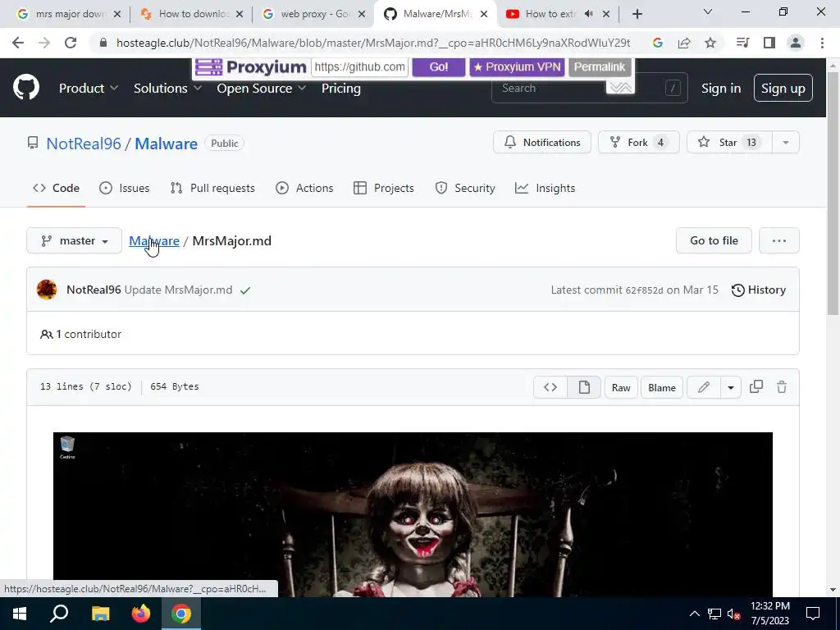The width and height of the screenshot is (840, 630).
Task: Click the NotReal96 avatar image
Action: (47, 290)
